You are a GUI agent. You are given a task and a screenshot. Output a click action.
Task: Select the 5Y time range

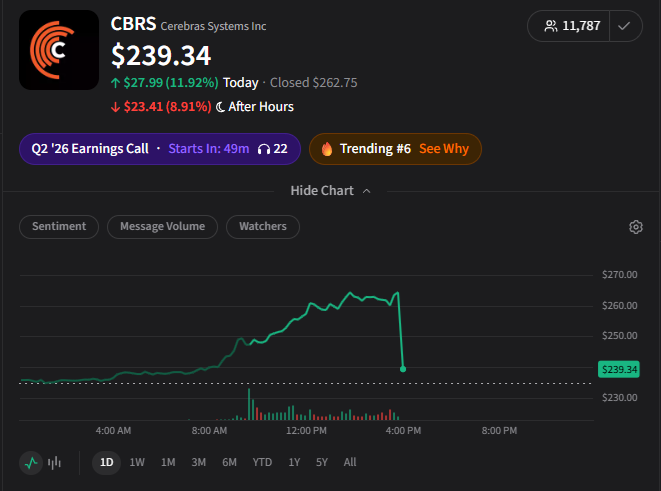[x=322, y=462]
